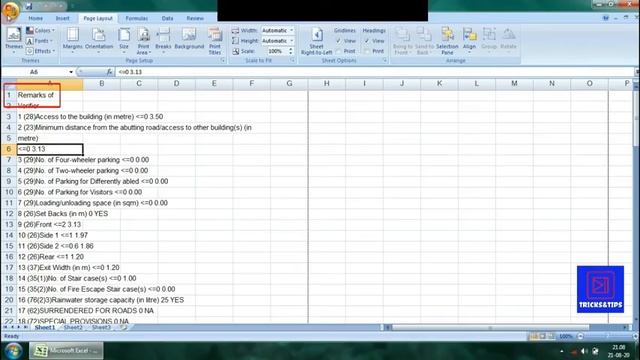Viewport: 640px width, 360px height.
Task: Switch to Sheet3 tab
Action: pyautogui.click(x=101, y=327)
